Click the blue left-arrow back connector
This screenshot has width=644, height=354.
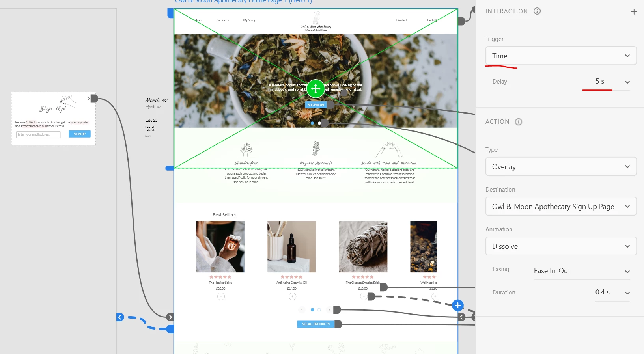click(120, 317)
